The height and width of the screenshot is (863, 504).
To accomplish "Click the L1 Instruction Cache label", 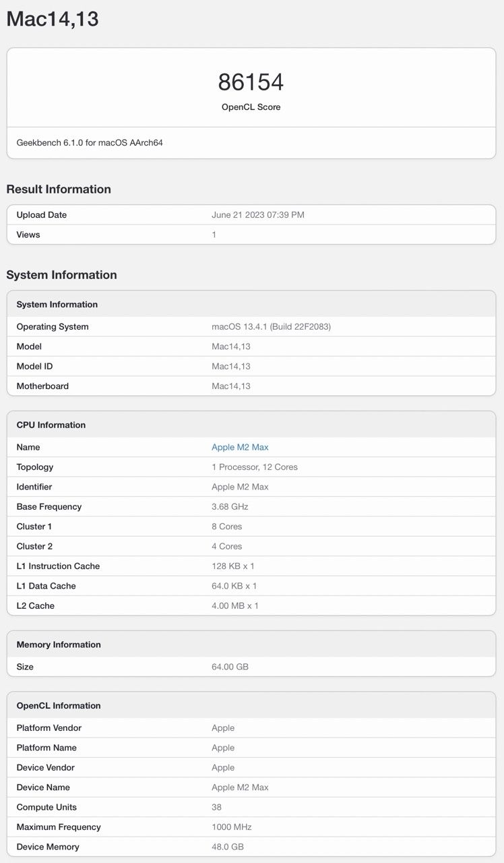I will pos(58,566).
